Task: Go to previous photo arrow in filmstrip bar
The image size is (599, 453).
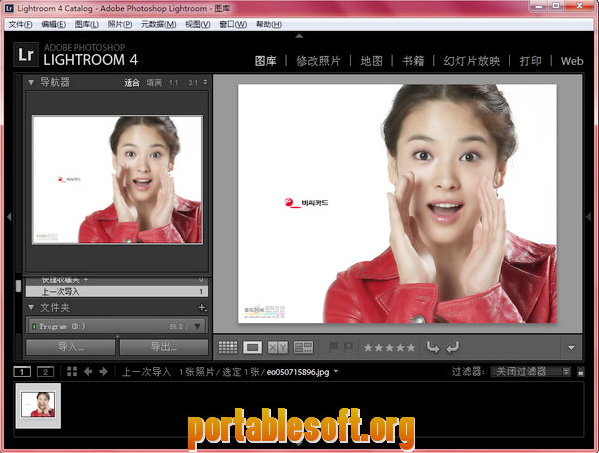Action: 88,371
